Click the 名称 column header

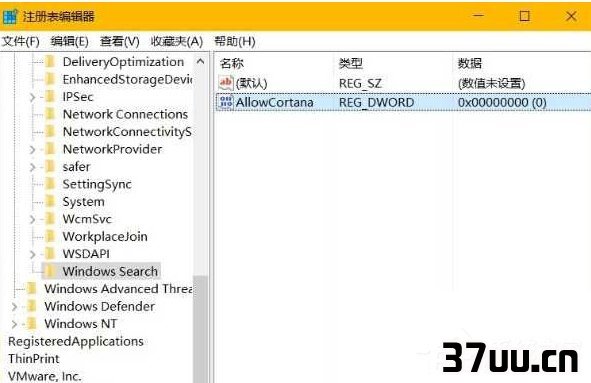[232, 63]
